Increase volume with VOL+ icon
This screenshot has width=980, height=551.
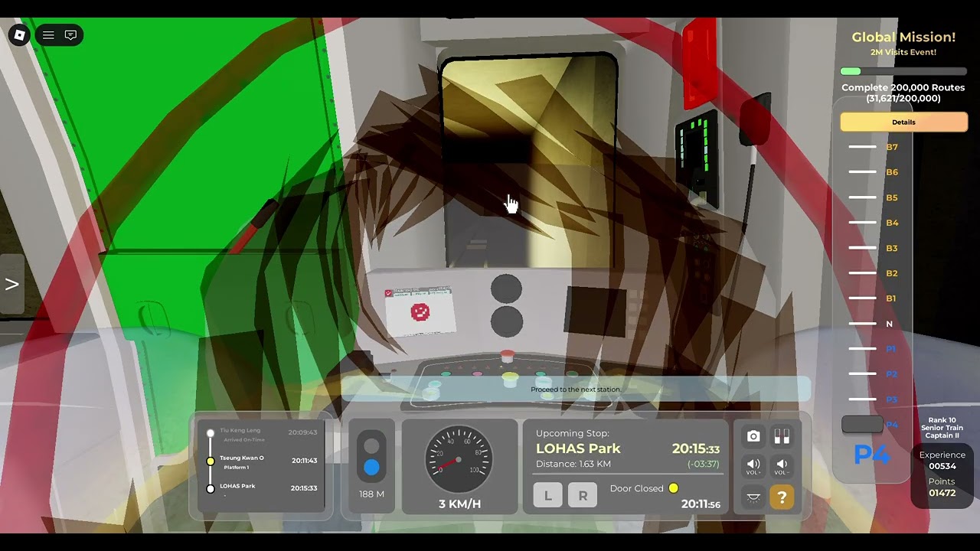(753, 466)
